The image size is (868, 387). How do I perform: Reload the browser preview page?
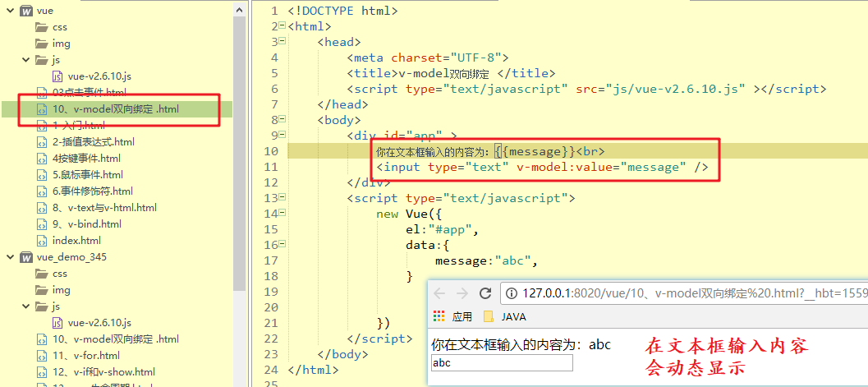coord(485,293)
